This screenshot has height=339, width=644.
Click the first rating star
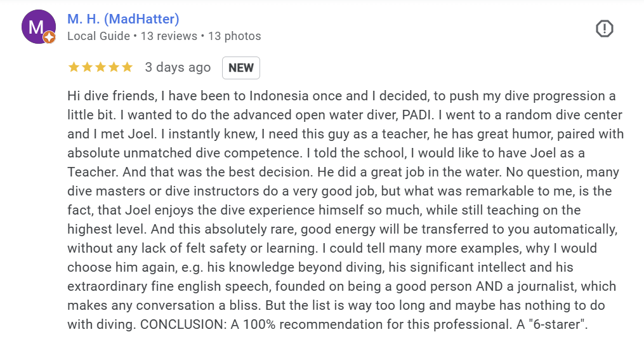click(x=74, y=67)
